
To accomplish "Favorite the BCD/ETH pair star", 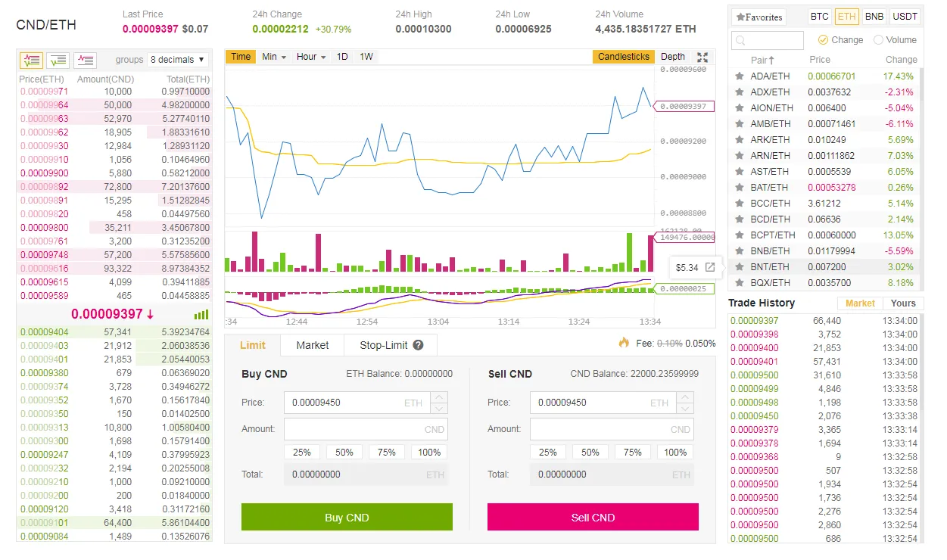I will [740, 219].
